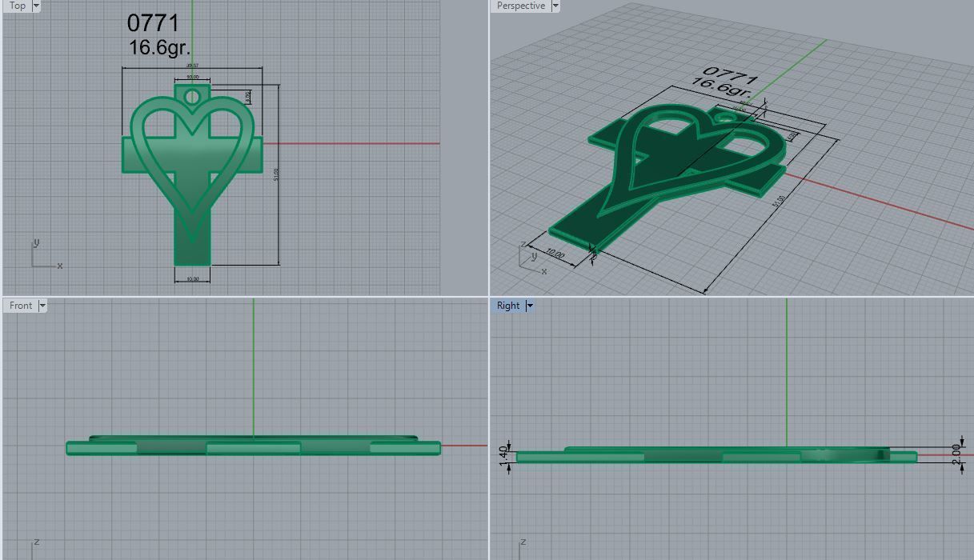Select the 10.00 dimension below the cross in Top viewport
Screen dimensions: 974x560
click(192, 279)
